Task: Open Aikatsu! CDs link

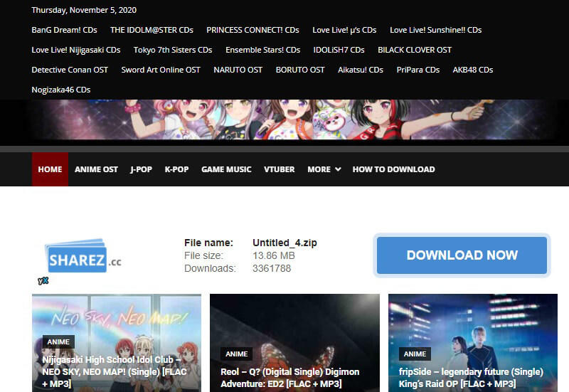Action: [361, 70]
